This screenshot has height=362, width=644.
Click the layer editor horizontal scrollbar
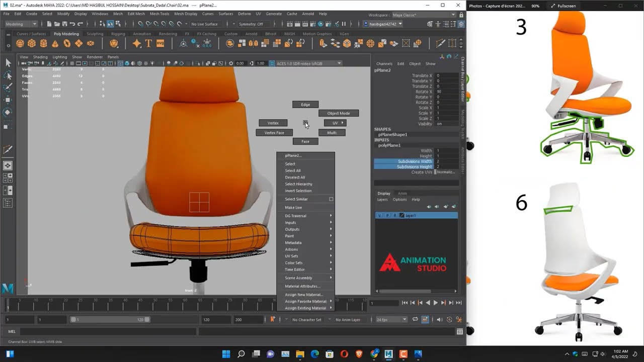pyautogui.click(x=406, y=291)
